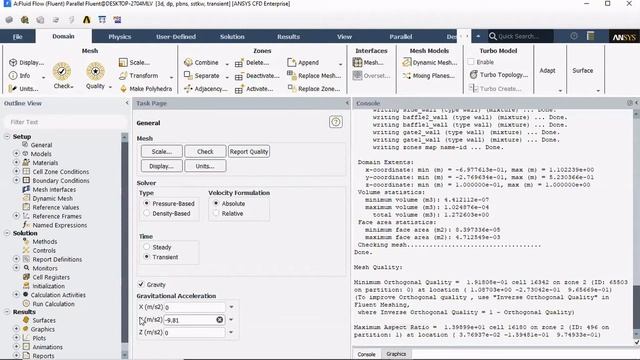Click the Z gravitational acceleration field

pyautogui.click(x=194, y=333)
